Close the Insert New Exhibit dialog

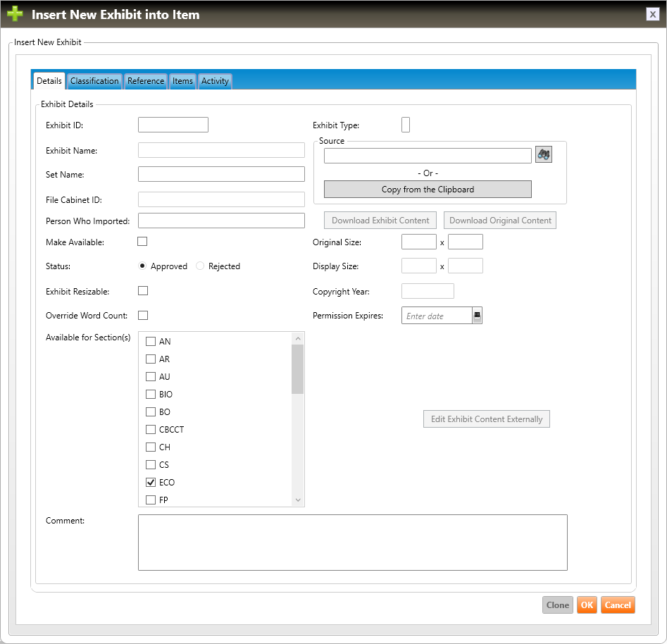[x=653, y=14]
